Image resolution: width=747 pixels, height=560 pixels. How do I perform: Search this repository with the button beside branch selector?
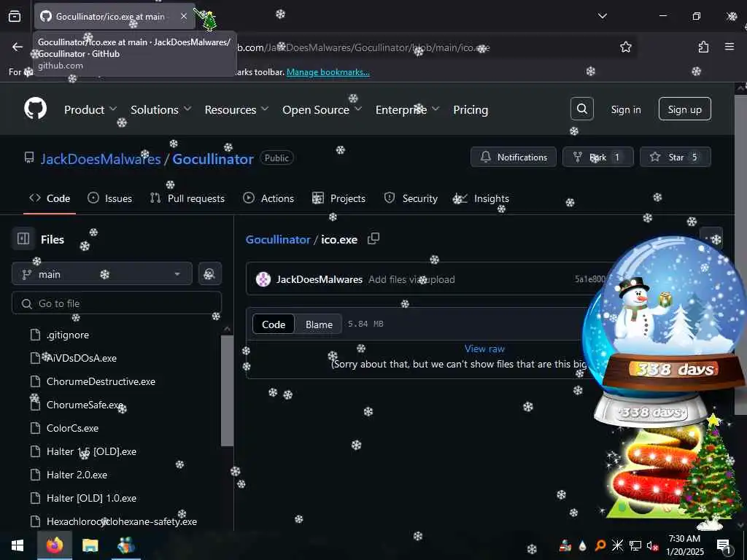pos(209,274)
